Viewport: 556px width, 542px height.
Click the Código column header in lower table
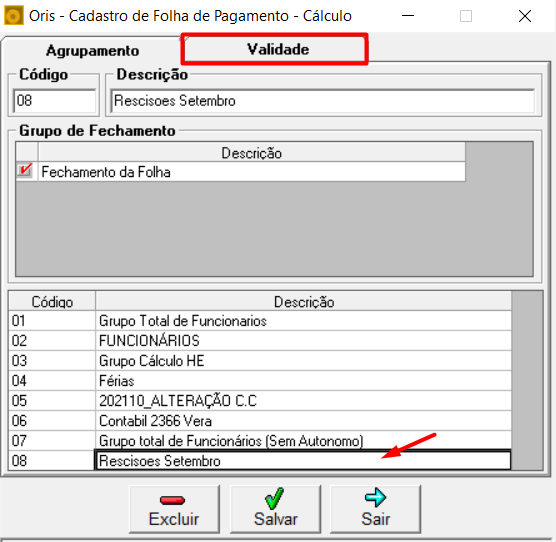click(x=52, y=302)
